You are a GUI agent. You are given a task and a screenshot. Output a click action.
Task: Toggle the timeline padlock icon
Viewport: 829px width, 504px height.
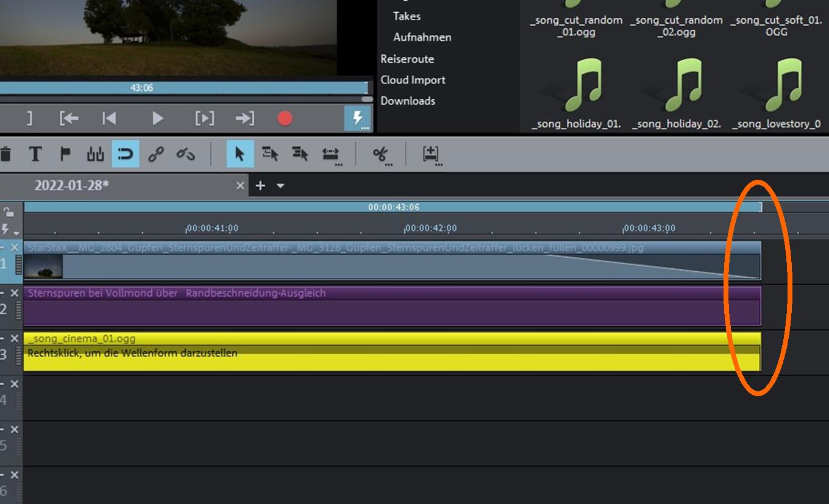pyautogui.click(x=9, y=212)
